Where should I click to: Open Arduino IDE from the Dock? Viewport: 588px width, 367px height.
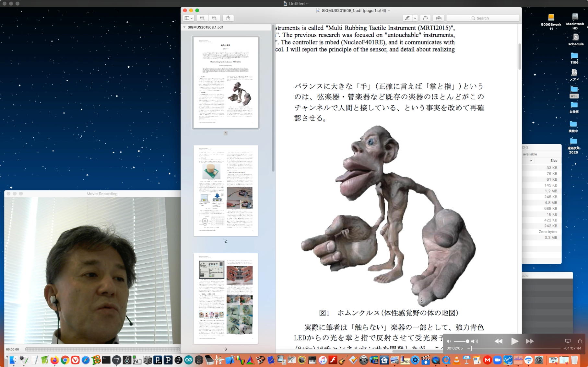click(x=188, y=360)
